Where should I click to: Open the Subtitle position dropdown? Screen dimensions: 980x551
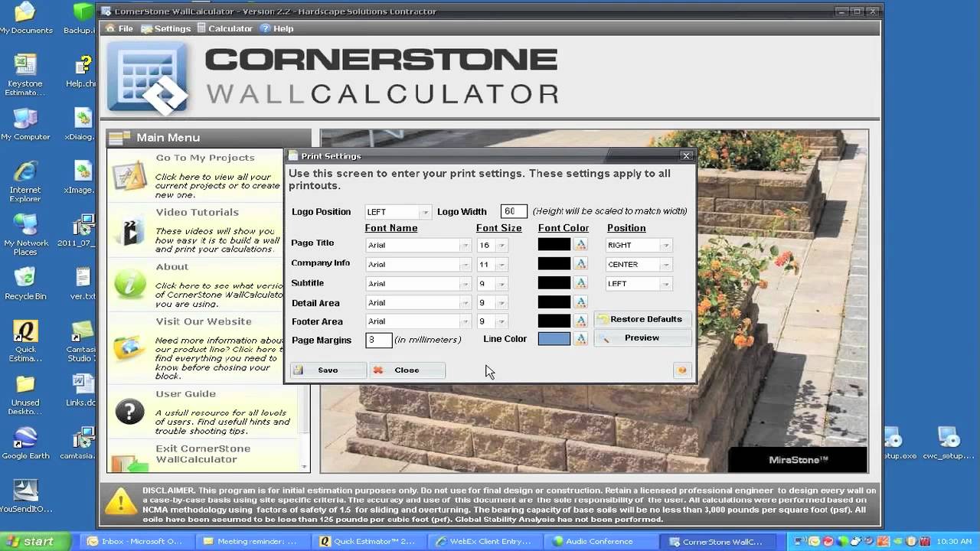click(x=666, y=283)
